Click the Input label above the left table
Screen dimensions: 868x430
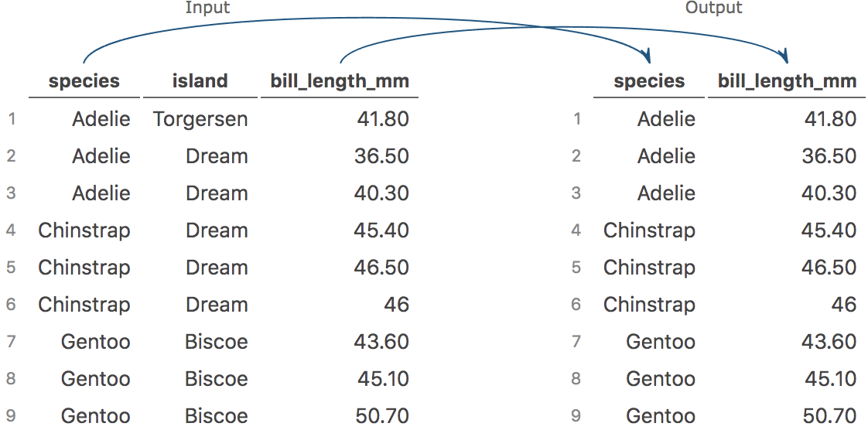[x=207, y=8]
